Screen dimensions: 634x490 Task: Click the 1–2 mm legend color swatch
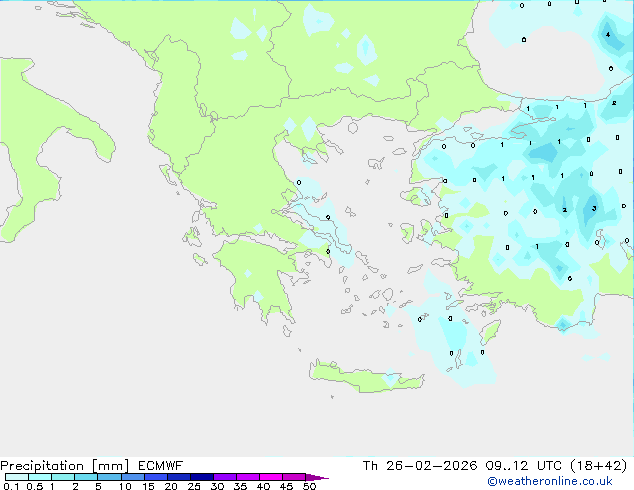[x=63, y=477]
